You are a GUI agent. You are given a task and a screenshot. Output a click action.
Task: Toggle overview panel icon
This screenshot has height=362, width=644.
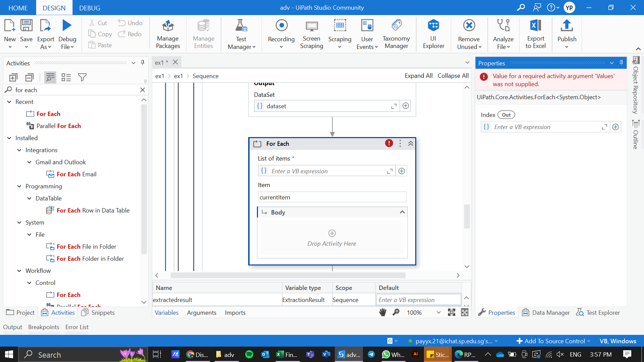[x=465, y=312]
